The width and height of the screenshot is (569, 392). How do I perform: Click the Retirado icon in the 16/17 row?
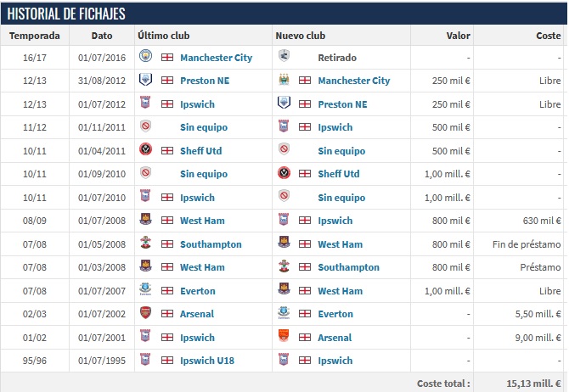tap(284, 57)
